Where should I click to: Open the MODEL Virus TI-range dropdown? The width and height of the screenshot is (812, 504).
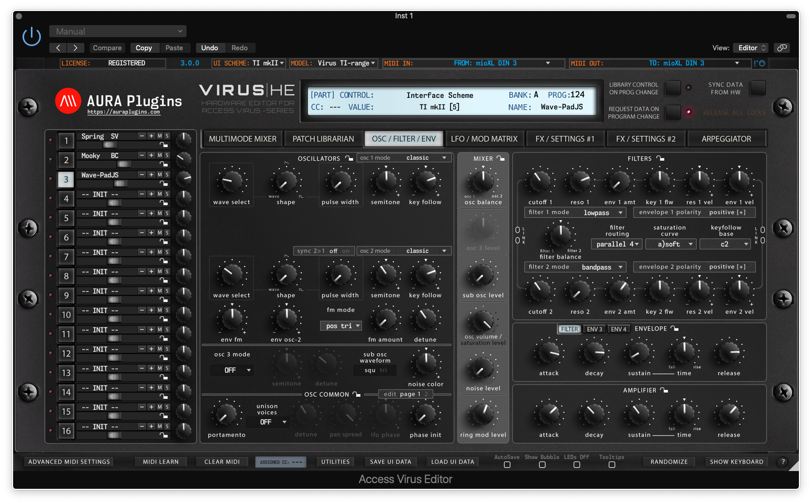click(333, 63)
